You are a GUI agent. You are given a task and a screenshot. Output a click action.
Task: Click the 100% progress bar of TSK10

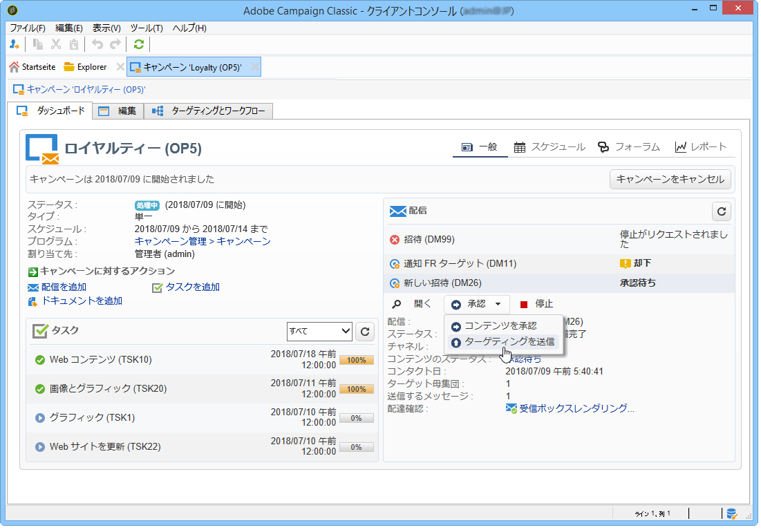click(357, 361)
